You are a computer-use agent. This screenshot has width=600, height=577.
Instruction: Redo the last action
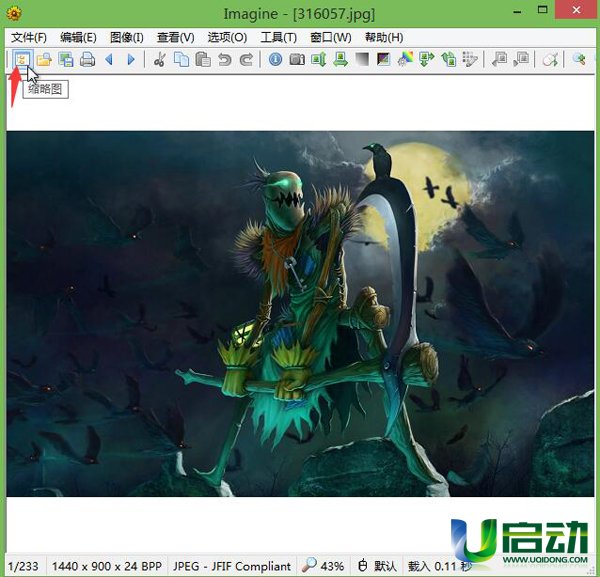click(246, 59)
